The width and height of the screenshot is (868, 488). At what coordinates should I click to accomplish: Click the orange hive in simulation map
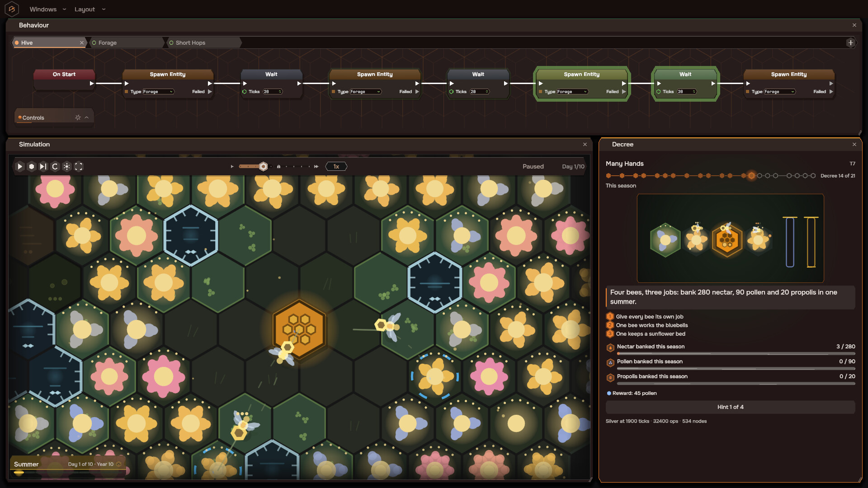(299, 329)
